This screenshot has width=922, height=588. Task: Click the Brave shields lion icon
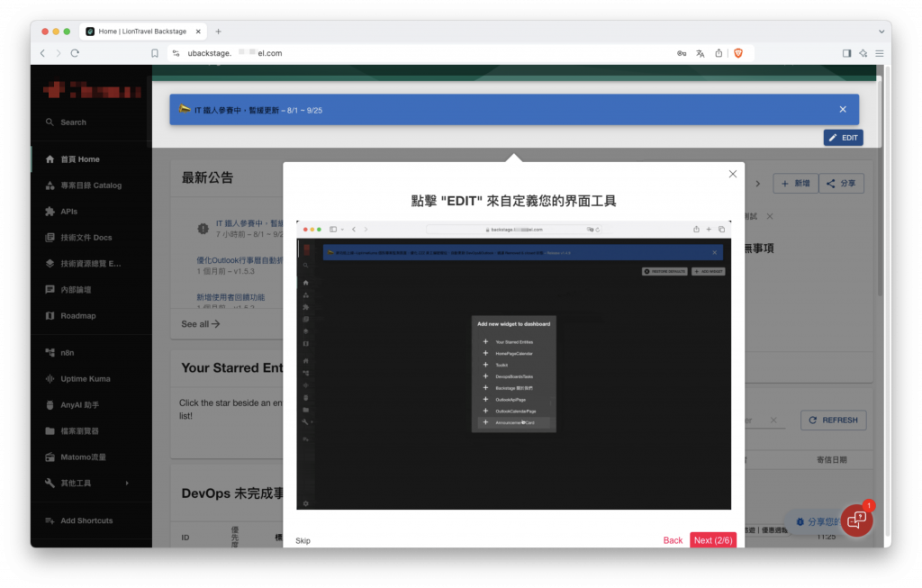click(738, 53)
